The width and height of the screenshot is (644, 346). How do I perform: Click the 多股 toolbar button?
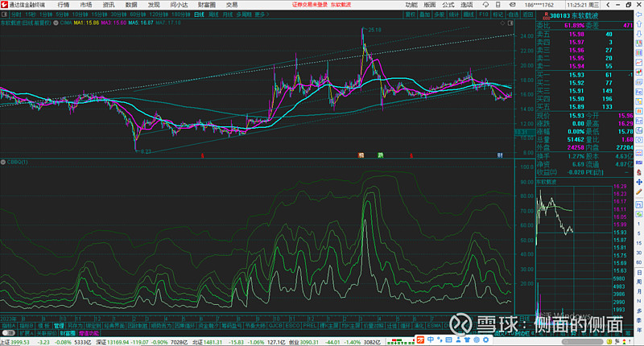coord(439,14)
